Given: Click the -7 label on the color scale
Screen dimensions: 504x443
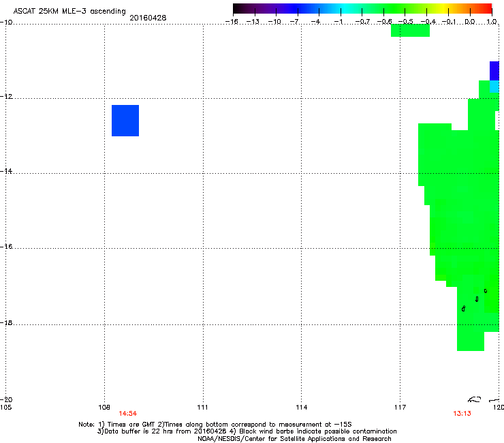Looking at the screenshot, I should pyautogui.click(x=294, y=22).
